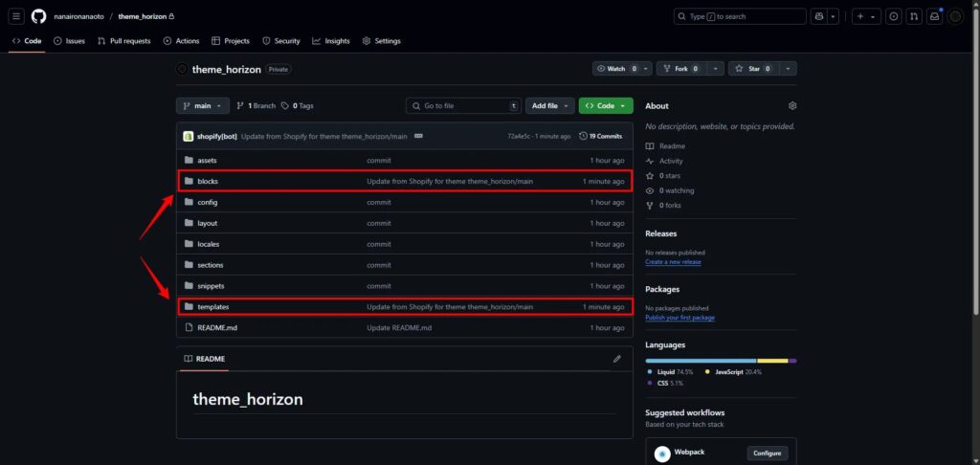The image size is (980, 465).
Task: Click Create a new release link
Action: pyautogui.click(x=673, y=262)
